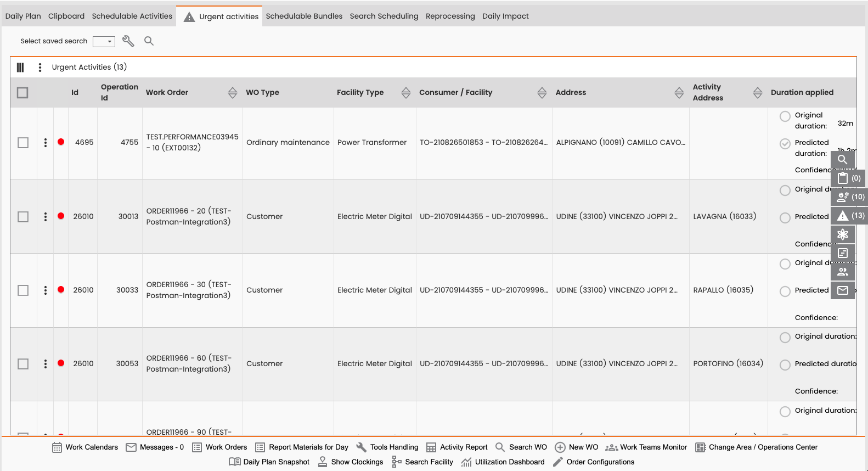Select Predicted duration radio for PORTOFINO row
Image resolution: width=868 pixels, height=471 pixels.
click(x=785, y=365)
